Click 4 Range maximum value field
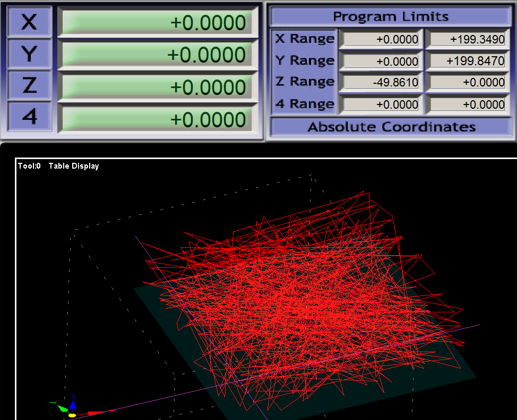Image resolution: width=517 pixels, height=420 pixels. click(x=467, y=104)
